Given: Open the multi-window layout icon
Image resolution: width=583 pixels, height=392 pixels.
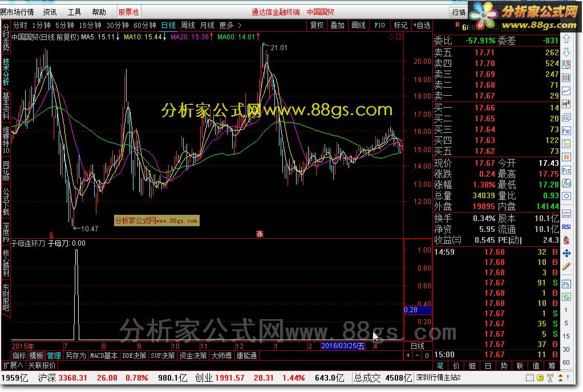Looking at the screenshot, I should 566,118.
